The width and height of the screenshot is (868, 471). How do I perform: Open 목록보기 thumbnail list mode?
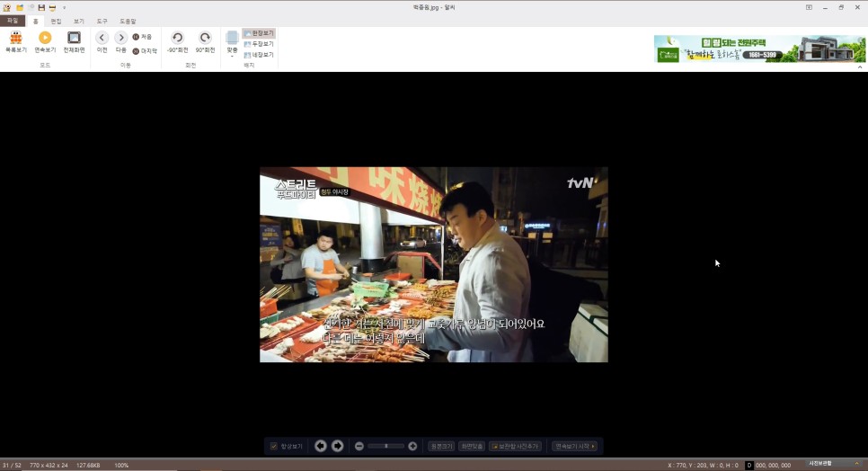[15, 42]
